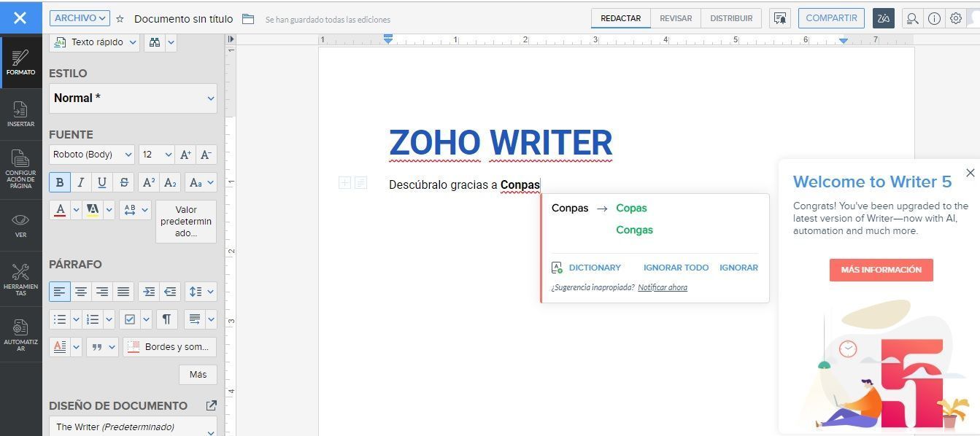This screenshot has width=980, height=436.
Task: Click the document title field
Action: tap(184, 19)
